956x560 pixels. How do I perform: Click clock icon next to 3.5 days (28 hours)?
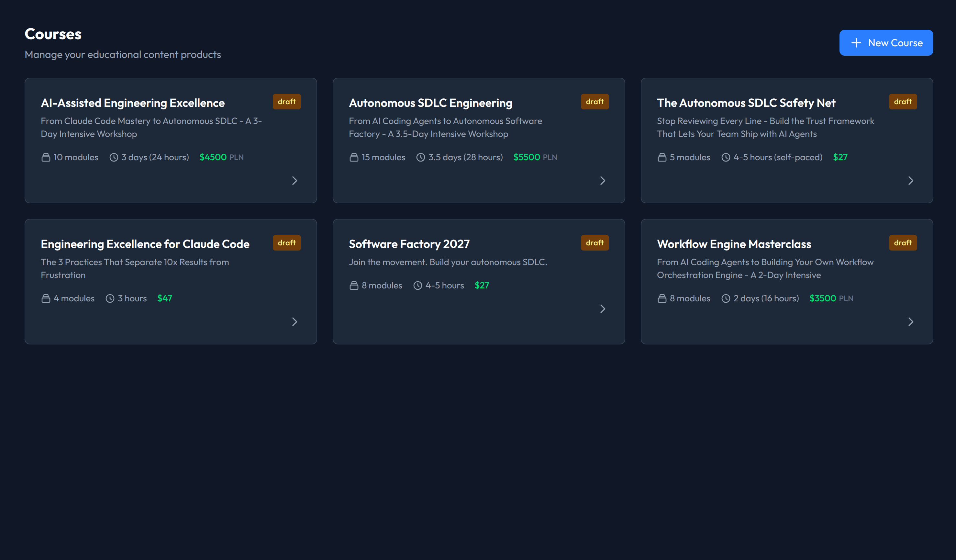click(420, 157)
